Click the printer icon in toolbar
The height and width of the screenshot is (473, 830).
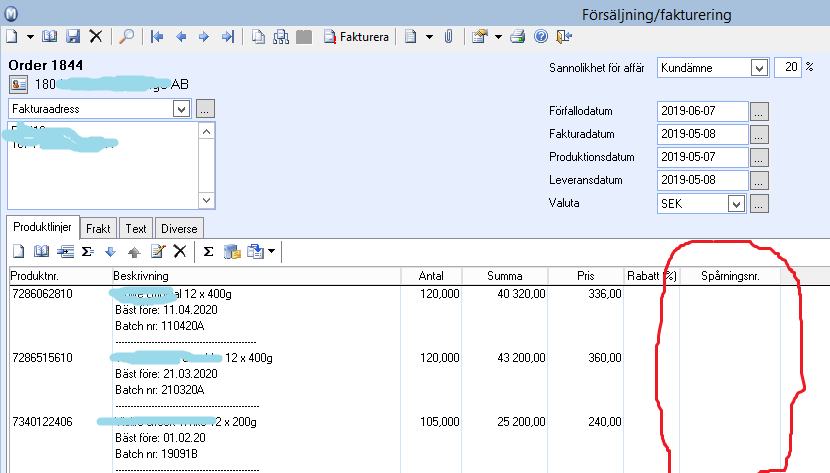click(518, 36)
